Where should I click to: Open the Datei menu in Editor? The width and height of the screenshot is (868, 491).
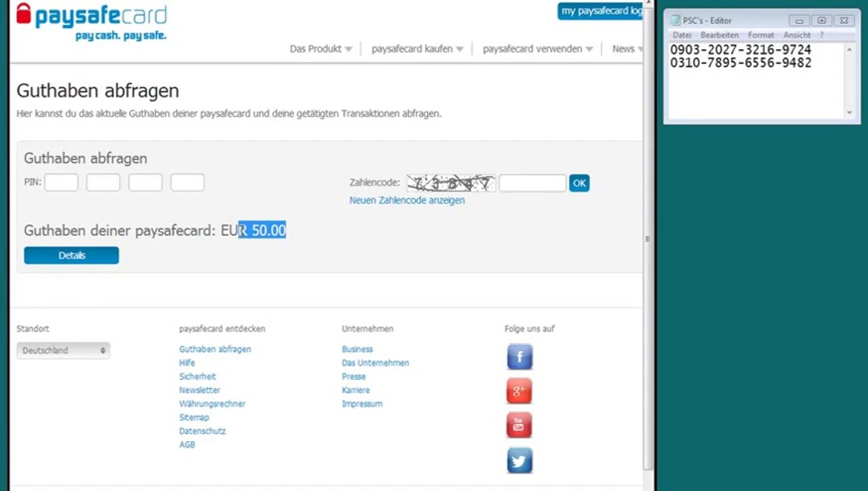(x=682, y=35)
